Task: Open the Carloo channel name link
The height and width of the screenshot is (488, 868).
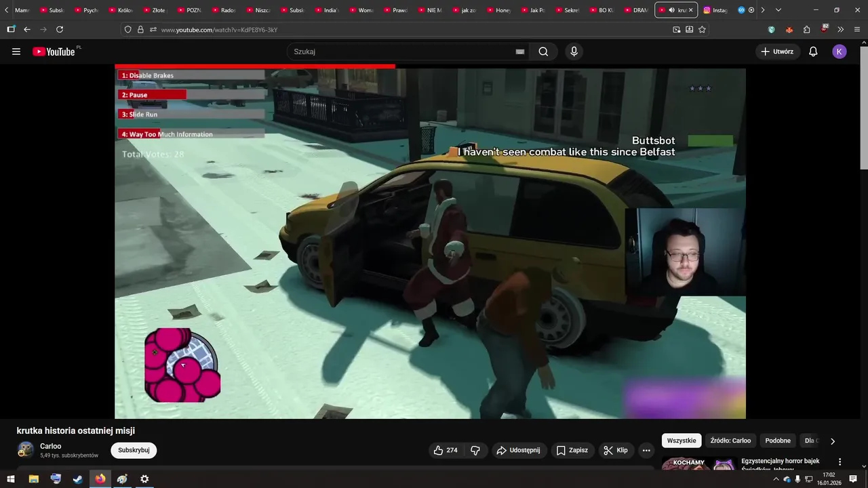Action: click(51, 446)
